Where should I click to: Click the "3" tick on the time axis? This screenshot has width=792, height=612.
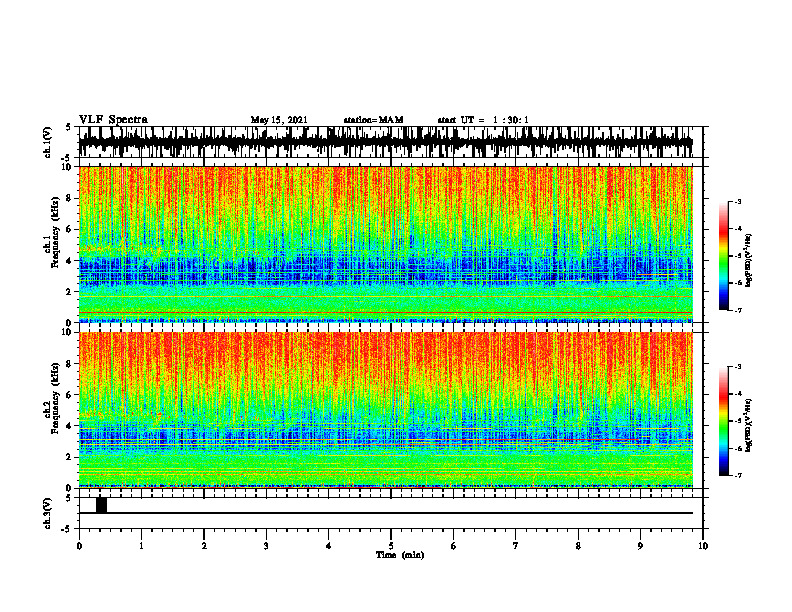click(266, 546)
